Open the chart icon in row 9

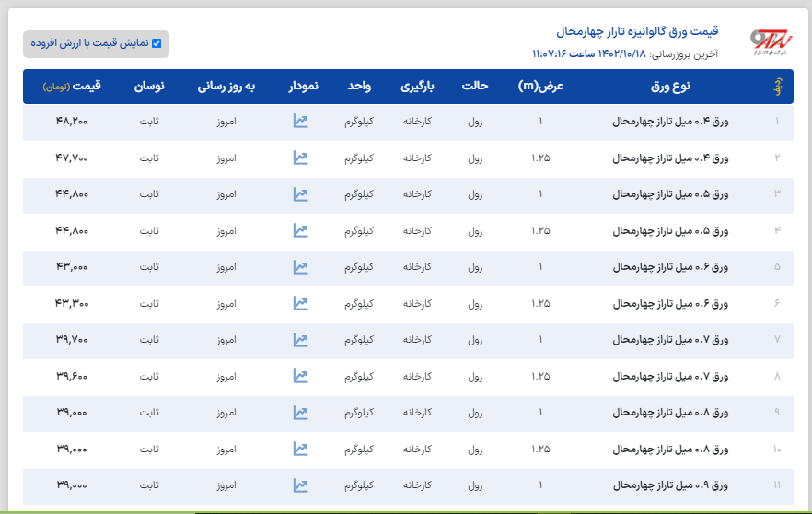click(x=300, y=413)
